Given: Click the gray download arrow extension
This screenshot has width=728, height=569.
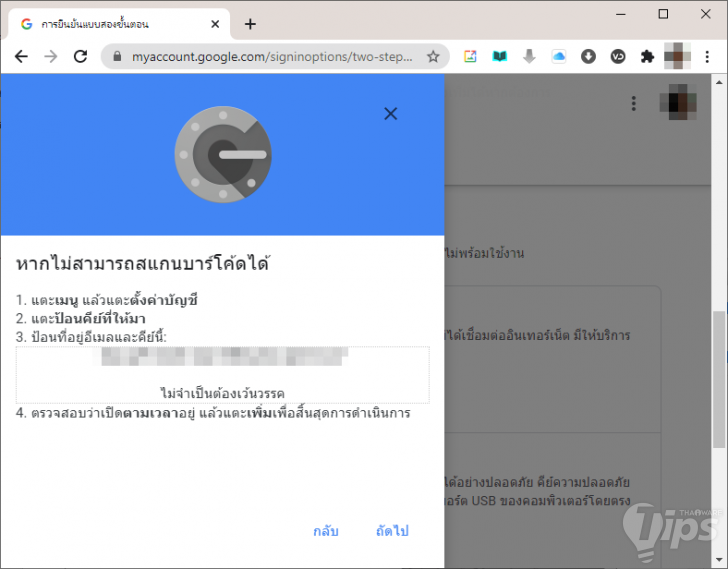Looking at the screenshot, I should coord(529,57).
